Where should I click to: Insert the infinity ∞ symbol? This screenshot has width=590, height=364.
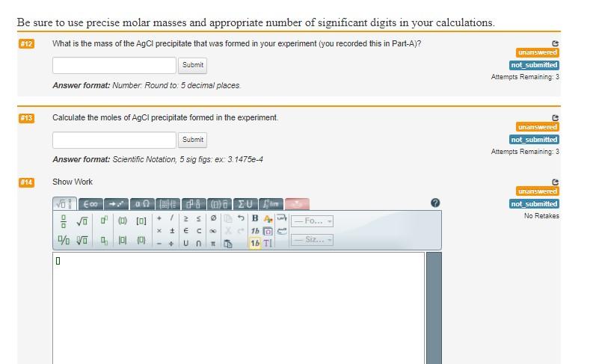pos(213,231)
